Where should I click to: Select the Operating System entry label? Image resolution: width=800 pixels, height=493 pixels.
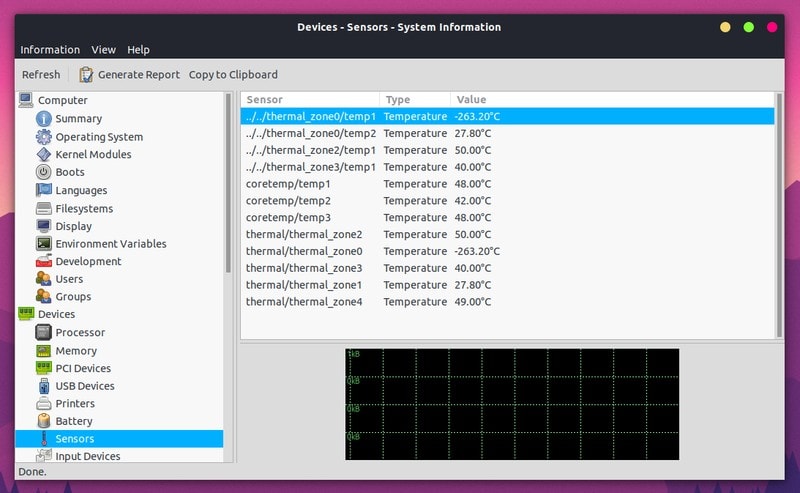coord(99,137)
